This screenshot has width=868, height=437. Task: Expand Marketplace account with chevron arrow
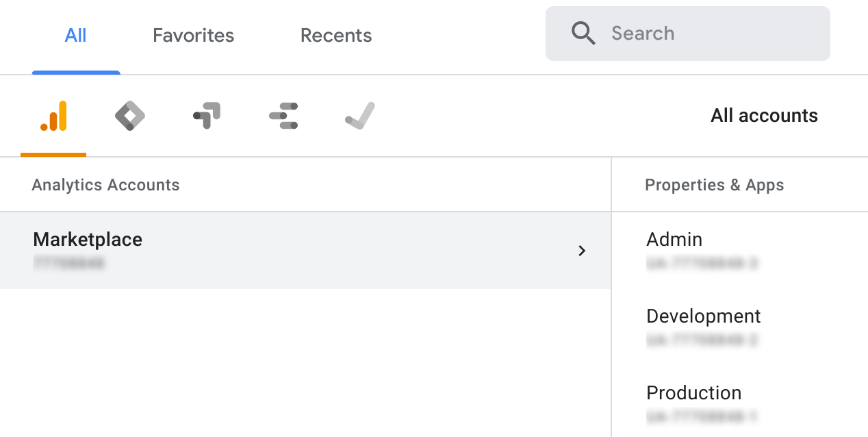tap(582, 251)
